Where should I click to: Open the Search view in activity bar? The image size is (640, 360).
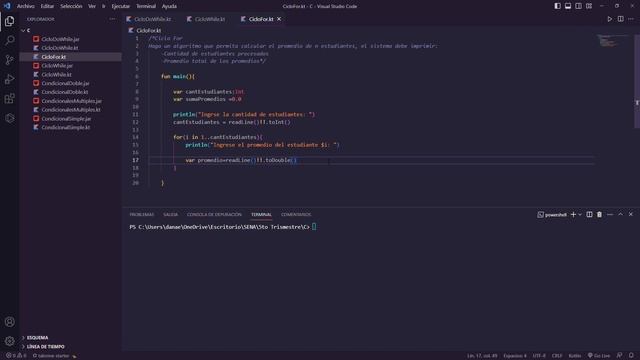[9, 40]
